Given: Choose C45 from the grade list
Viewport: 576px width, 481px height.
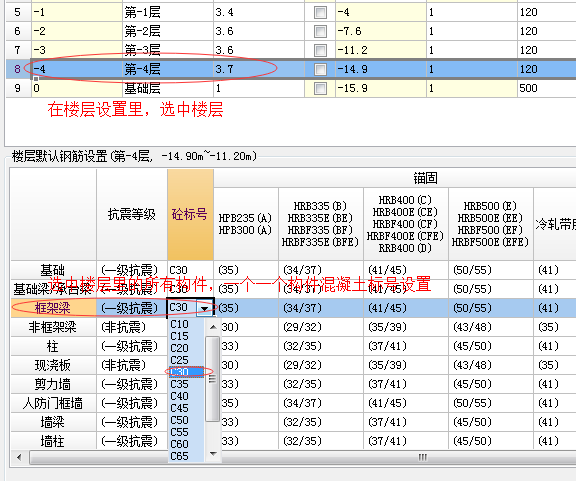Looking at the screenshot, I should 186,408.
